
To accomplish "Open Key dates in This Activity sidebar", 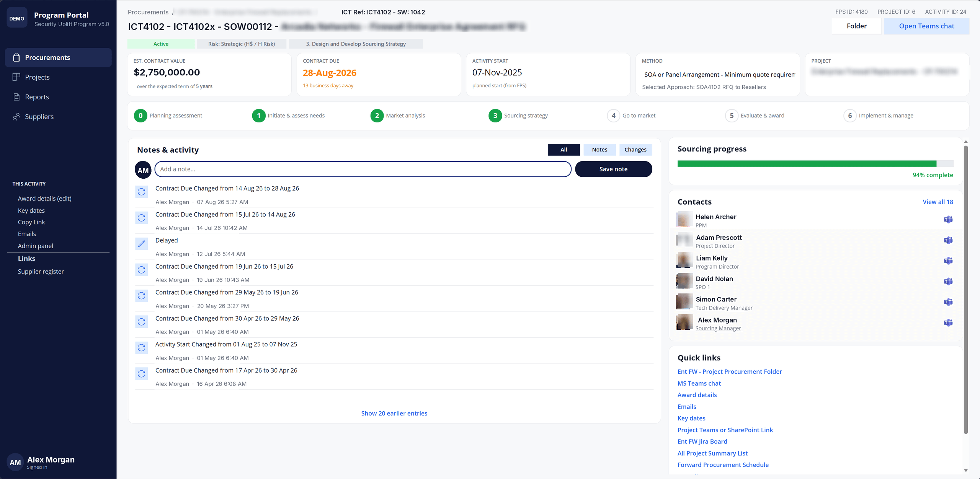I will pos(31,210).
